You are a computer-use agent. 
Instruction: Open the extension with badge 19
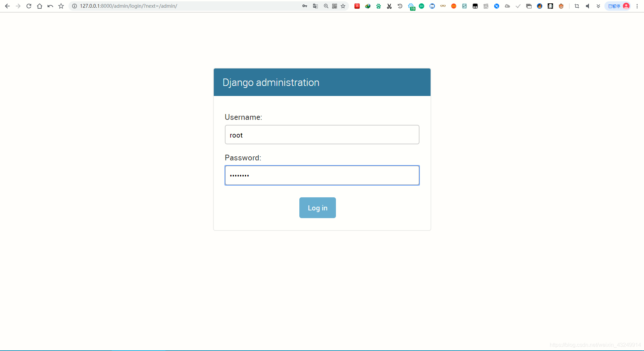click(411, 7)
